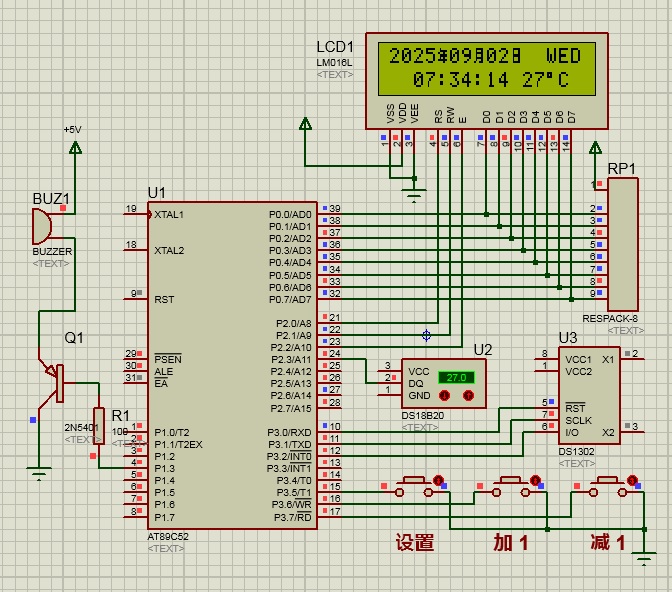Toggle the latch dot on 减 1 push button

coord(630,481)
